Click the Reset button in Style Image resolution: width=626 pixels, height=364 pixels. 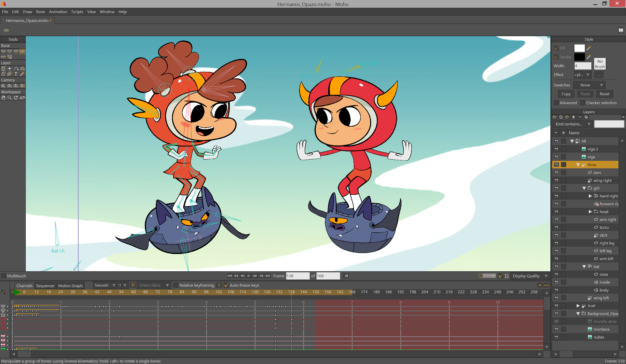pos(604,94)
